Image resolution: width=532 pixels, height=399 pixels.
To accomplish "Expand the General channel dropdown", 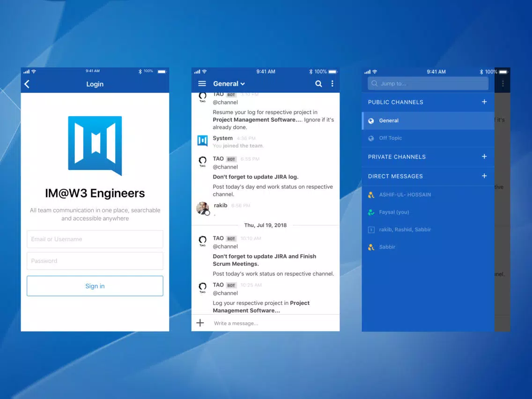I will (x=229, y=83).
